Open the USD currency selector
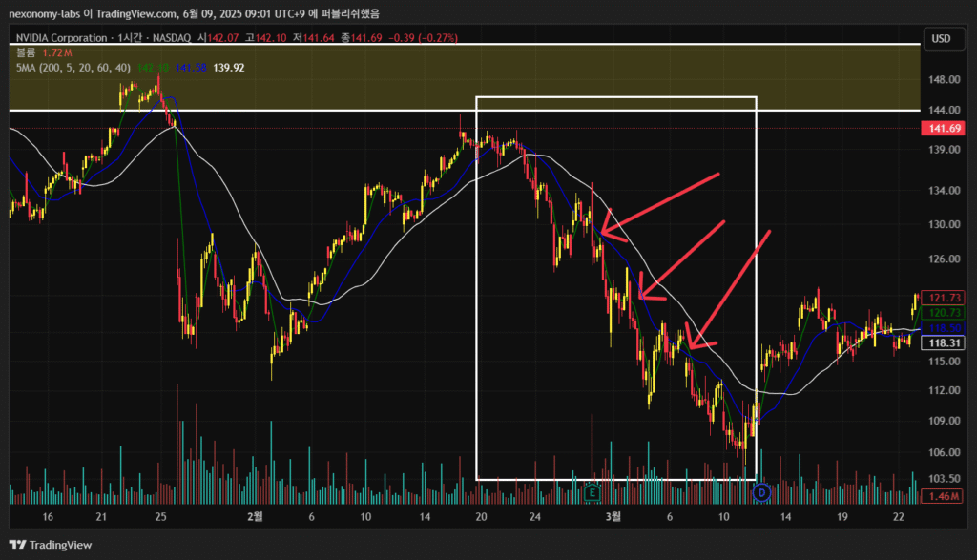 click(941, 38)
